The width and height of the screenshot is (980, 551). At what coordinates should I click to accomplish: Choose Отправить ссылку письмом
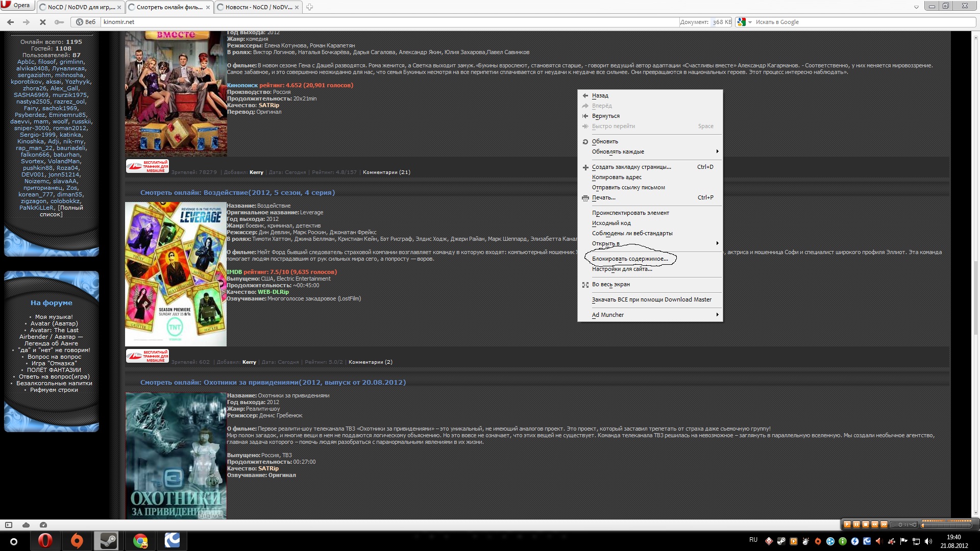[x=650, y=187]
